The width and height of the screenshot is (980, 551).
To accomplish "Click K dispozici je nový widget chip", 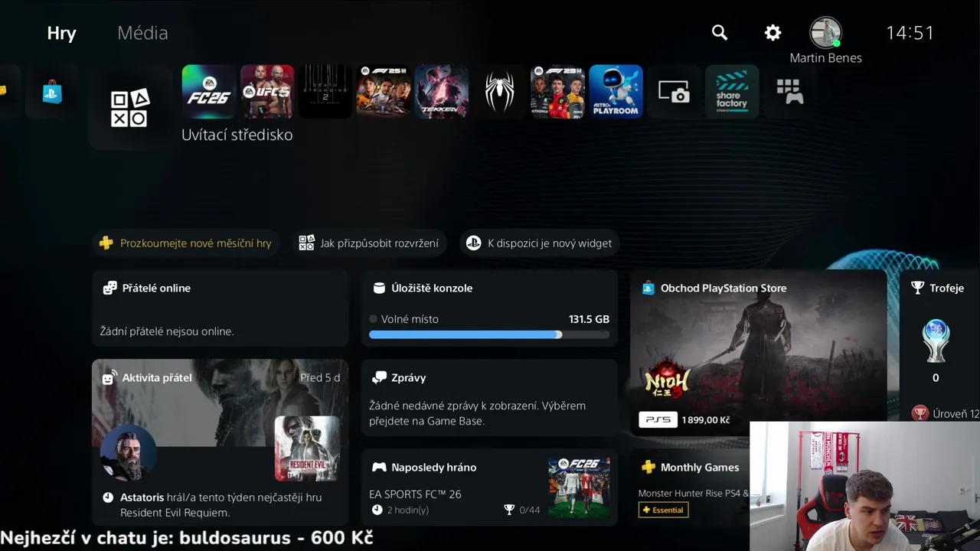I will (x=540, y=243).
